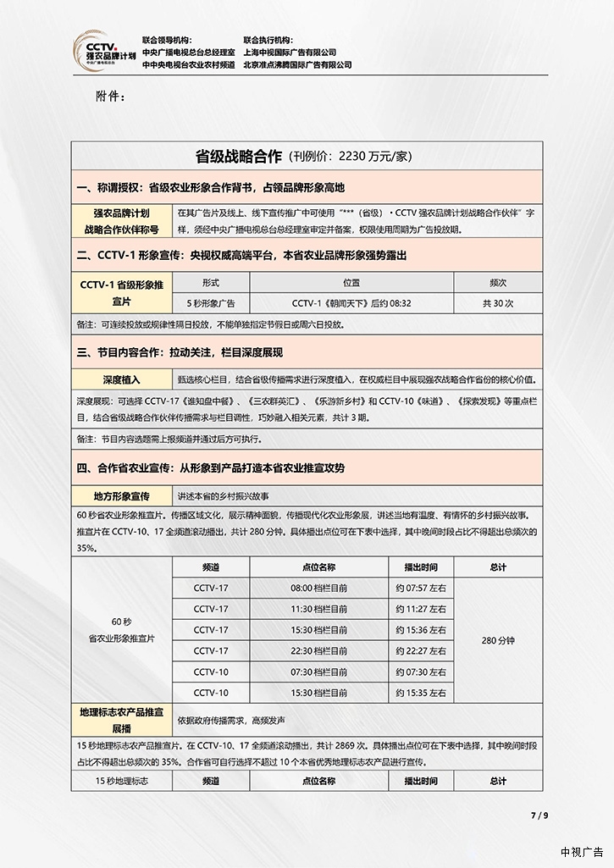
Task: Click the table title 省级战略合作
Action: tap(239, 157)
